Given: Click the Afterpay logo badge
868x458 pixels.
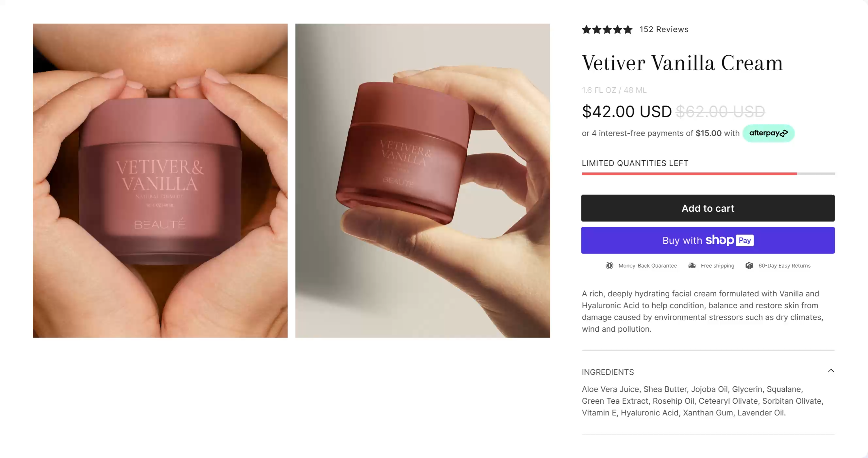Looking at the screenshot, I should click(x=768, y=133).
